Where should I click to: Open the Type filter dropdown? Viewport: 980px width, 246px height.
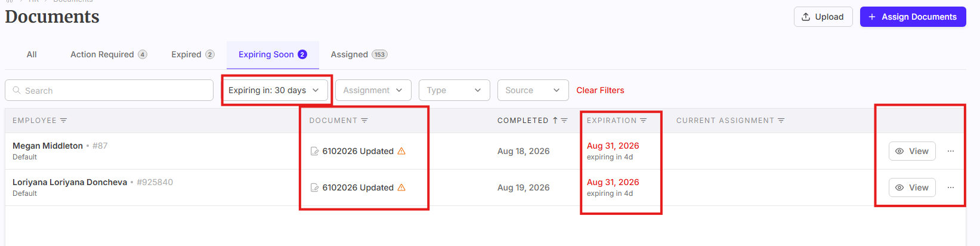pyautogui.click(x=454, y=90)
